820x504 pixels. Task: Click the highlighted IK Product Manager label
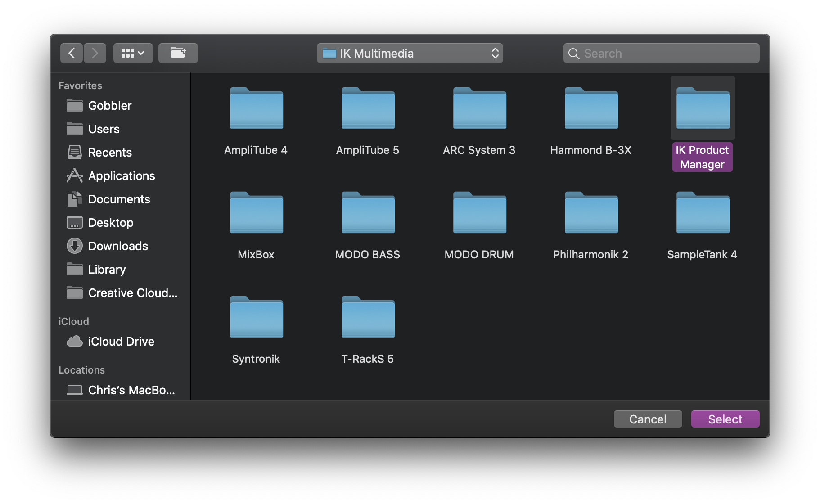tap(703, 157)
